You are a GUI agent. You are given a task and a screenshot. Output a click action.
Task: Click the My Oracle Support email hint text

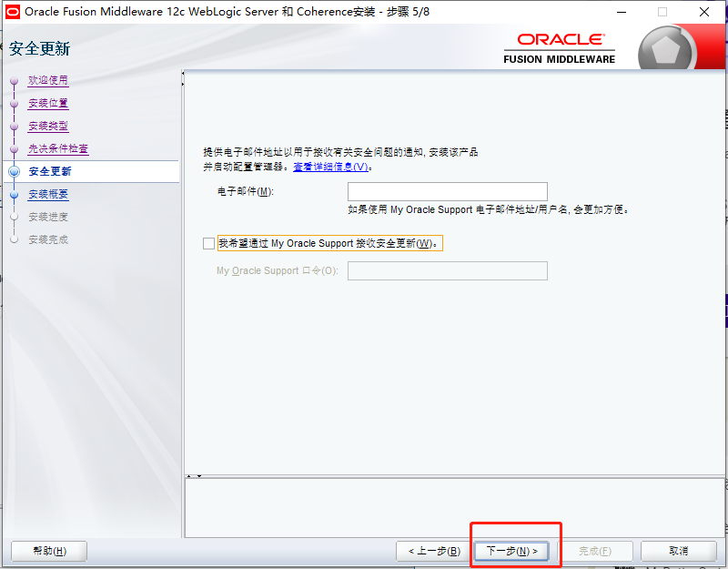489,210
